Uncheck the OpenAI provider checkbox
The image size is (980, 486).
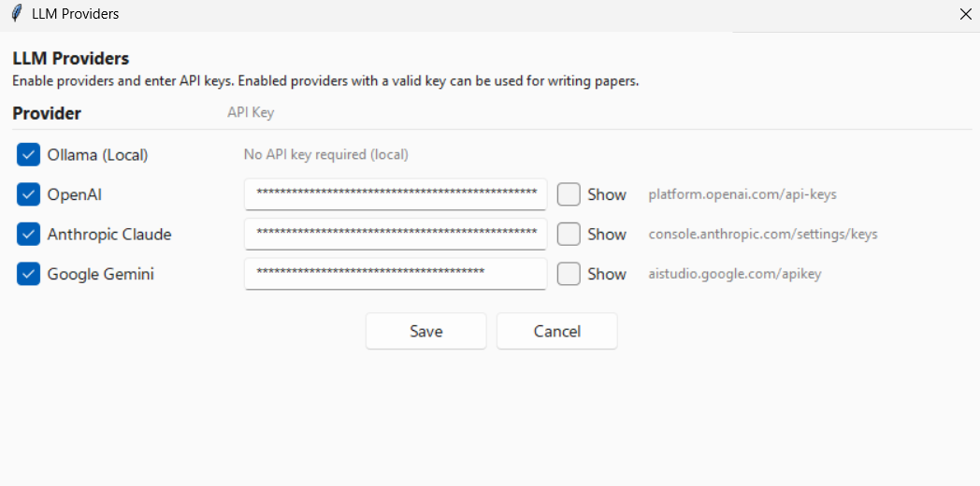click(x=28, y=195)
